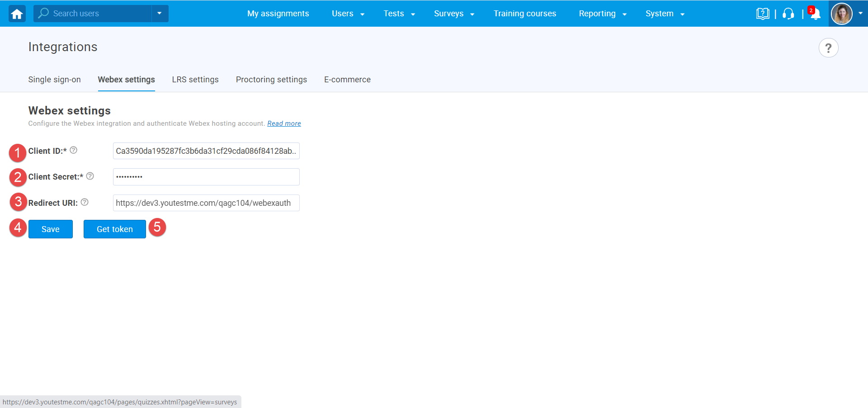Open the Proctoring settings tab

point(271,80)
